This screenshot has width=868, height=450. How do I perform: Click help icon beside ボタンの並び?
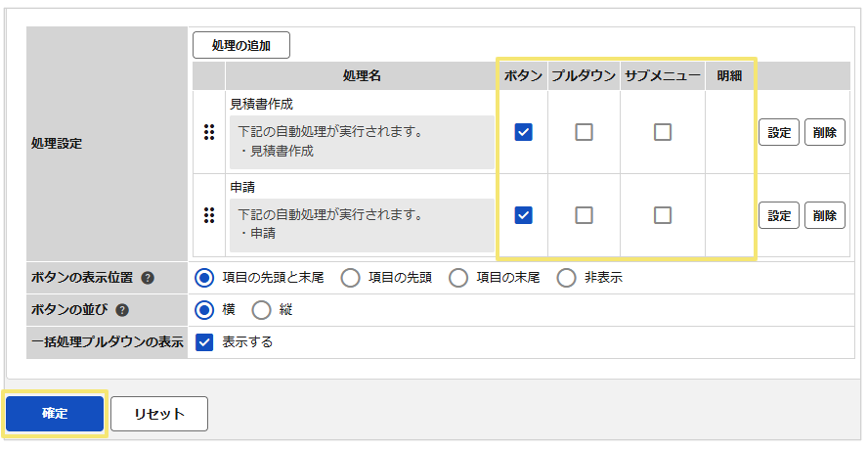(122, 310)
